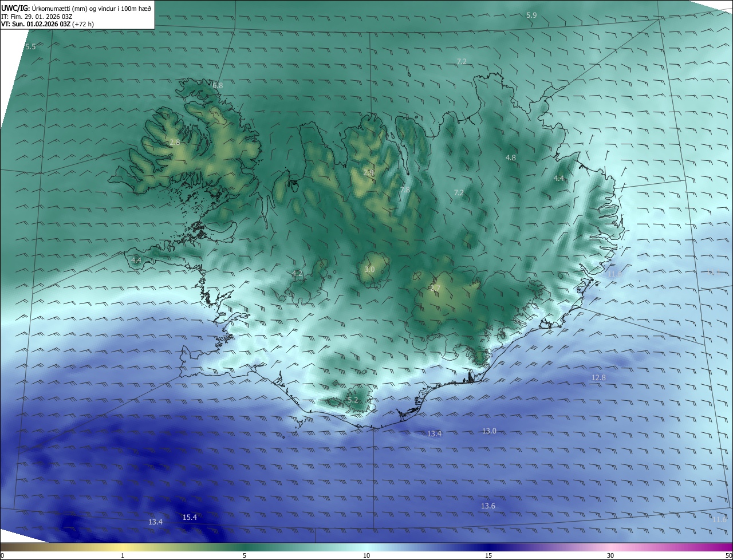Click the 30 label on the color scale
Image resolution: width=733 pixels, height=560 pixels.
(x=610, y=555)
